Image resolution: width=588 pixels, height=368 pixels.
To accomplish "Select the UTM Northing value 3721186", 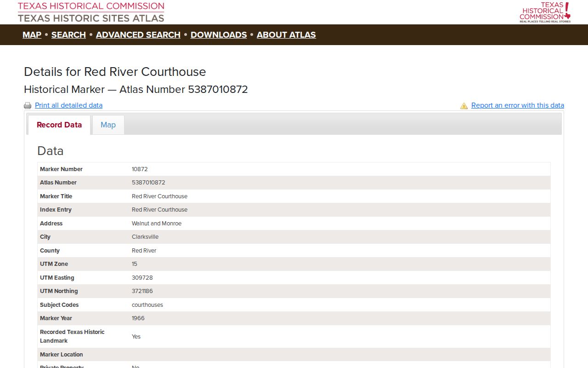I will click(142, 291).
